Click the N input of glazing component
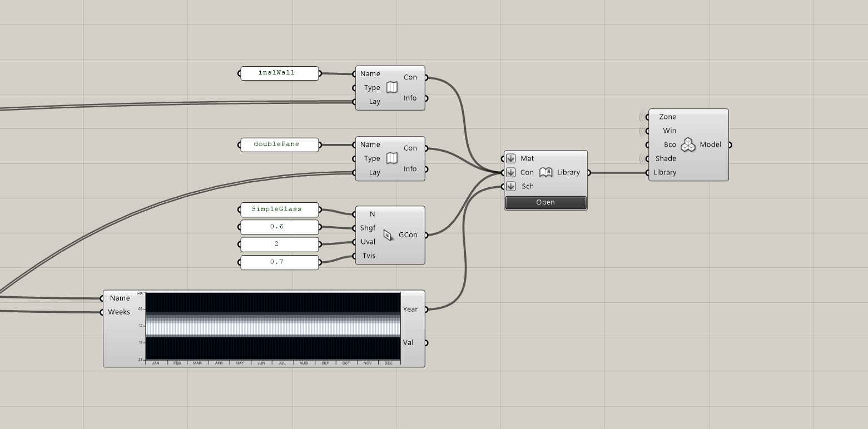 click(x=373, y=214)
